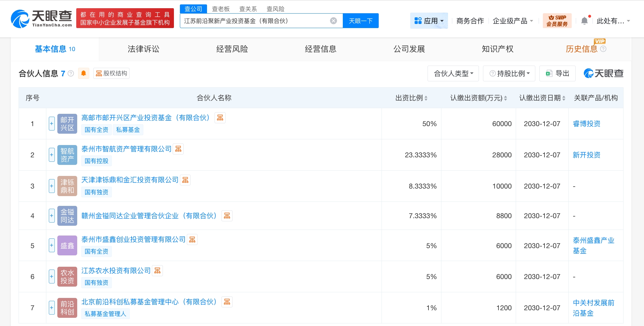
Task: Click the 津铄鼎和 company logo tile
Action: click(x=67, y=186)
